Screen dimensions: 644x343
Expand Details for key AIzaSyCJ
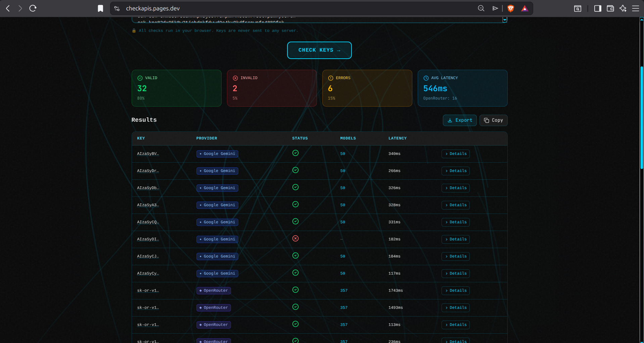coord(456,256)
